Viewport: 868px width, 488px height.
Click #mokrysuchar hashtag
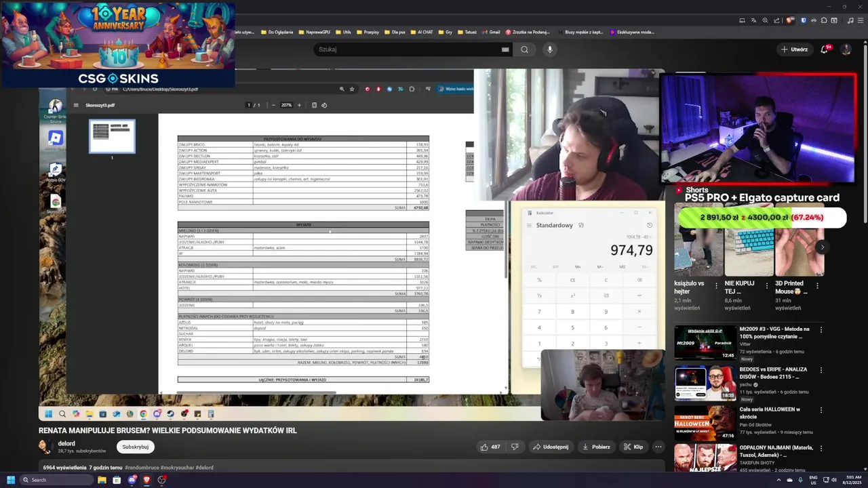point(178,468)
